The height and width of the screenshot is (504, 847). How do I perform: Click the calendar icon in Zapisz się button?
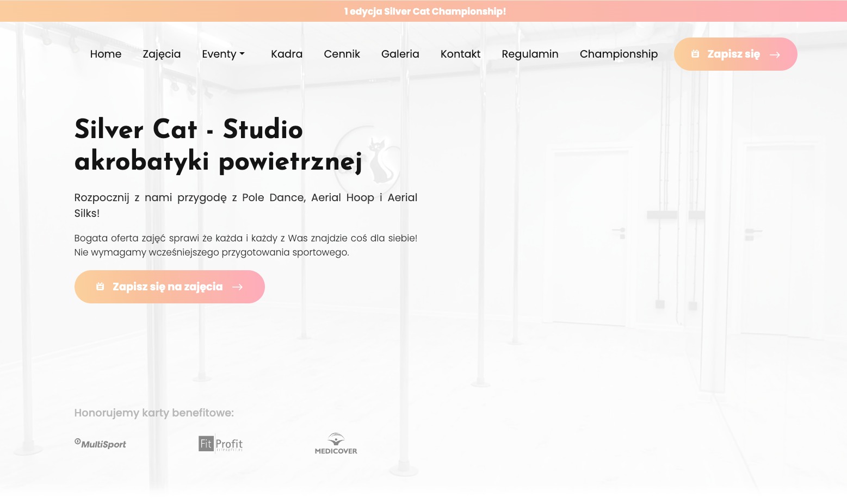coord(695,54)
